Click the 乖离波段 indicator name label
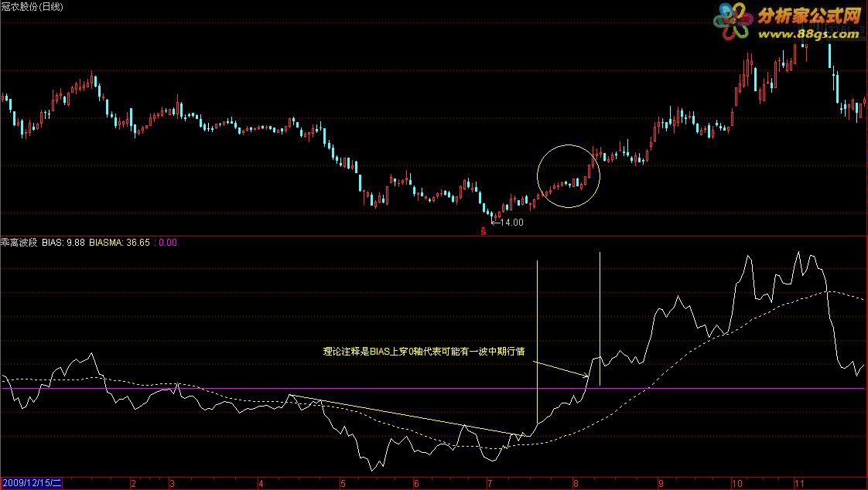The height and width of the screenshot is (490, 868). point(19,242)
